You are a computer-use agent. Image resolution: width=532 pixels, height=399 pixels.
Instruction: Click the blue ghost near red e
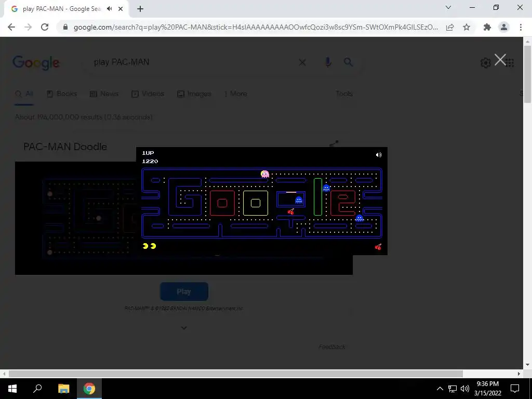(x=360, y=218)
